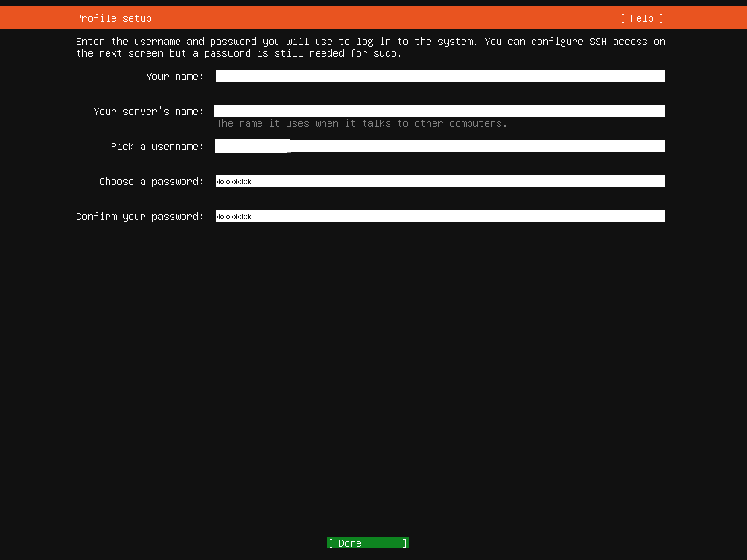
Task: Click the "Confirm your password:" label
Action: point(139,217)
